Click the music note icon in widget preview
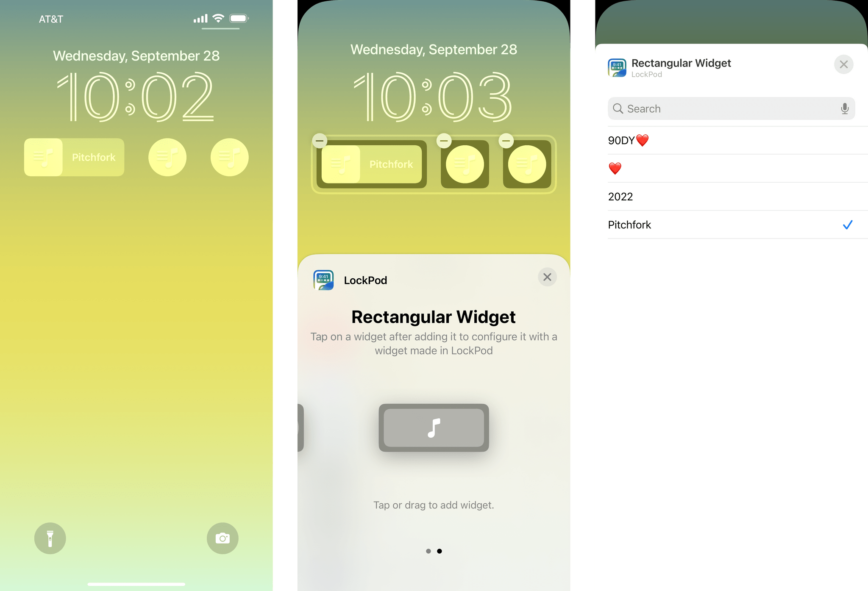The image size is (868, 591). coord(433,427)
